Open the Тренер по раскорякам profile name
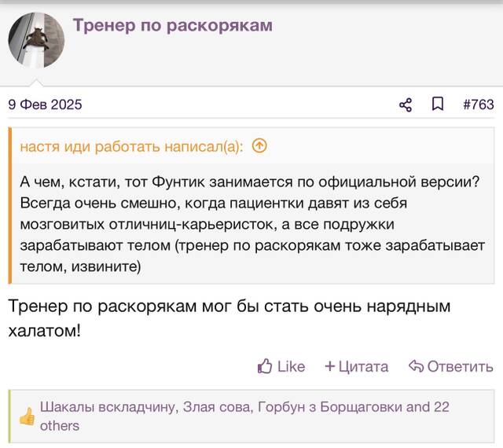Screen dimensions: 503x448 point(173,25)
